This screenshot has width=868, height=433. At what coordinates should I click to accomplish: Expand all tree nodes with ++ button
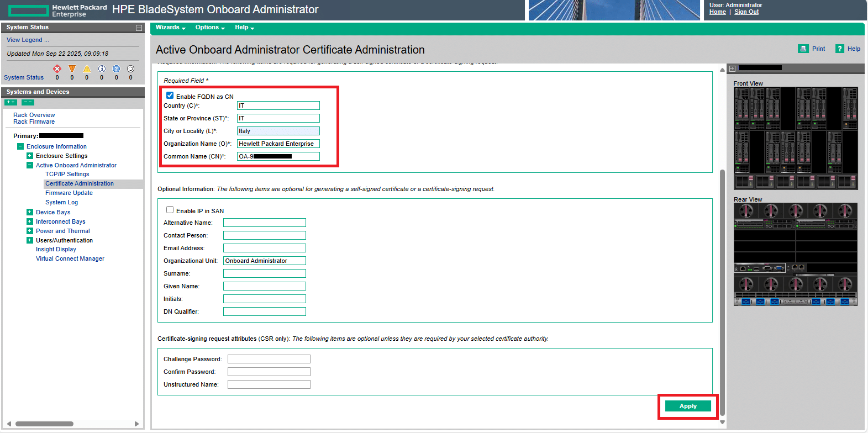[10, 102]
